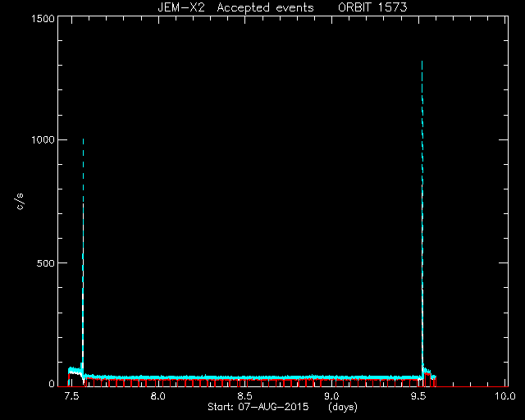The width and height of the screenshot is (525, 420).
Task: Click the c/s y-axis unit label
Action: [x=20, y=202]
